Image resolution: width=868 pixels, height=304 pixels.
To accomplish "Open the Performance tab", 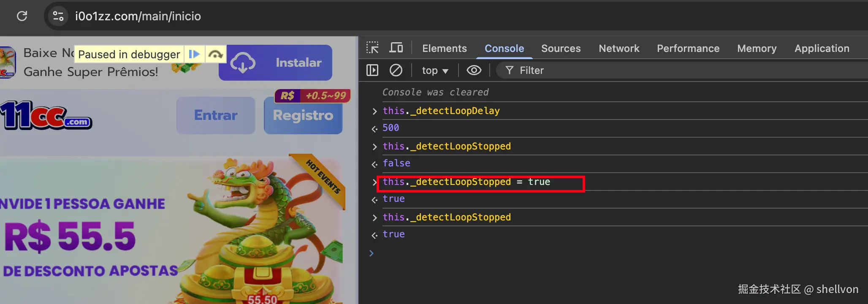I will (688, 48).
